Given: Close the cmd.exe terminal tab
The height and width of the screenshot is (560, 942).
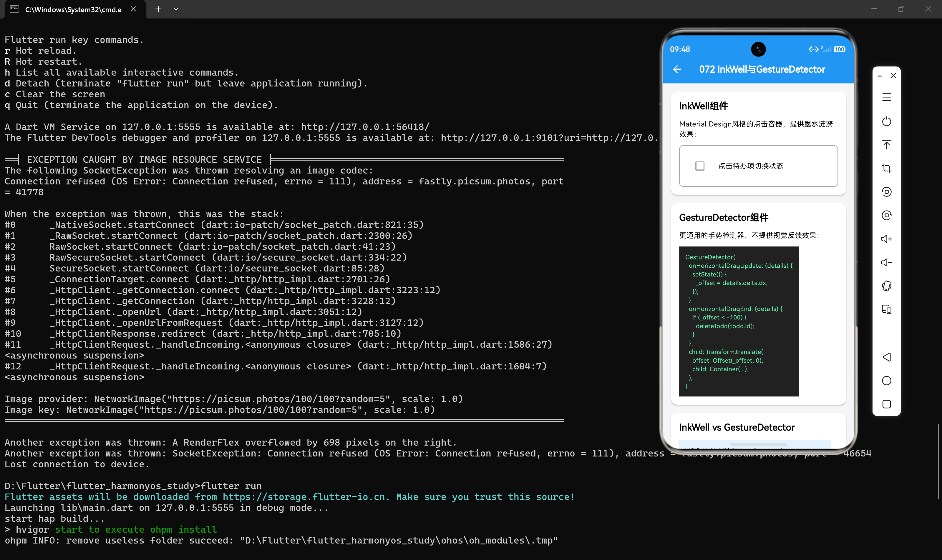Looking at the screenshot, I should coord(133,9).
